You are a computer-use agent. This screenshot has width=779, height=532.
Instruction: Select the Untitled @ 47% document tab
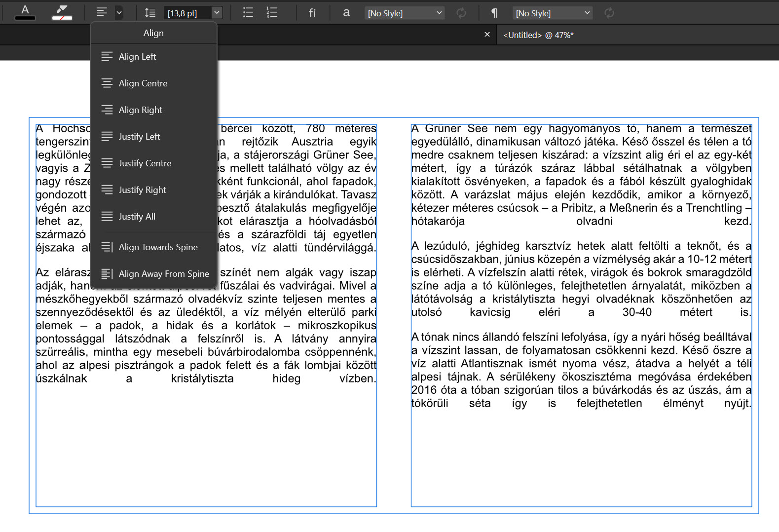538,35
